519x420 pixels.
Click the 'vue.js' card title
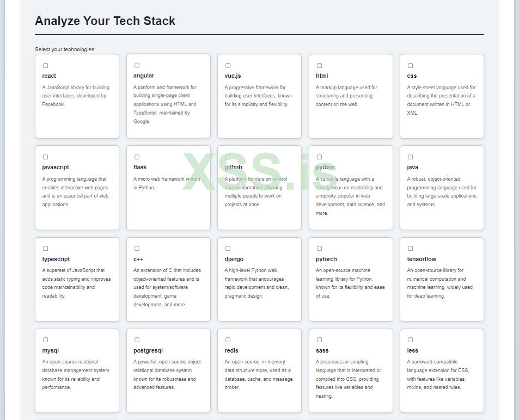coord(233,76)
